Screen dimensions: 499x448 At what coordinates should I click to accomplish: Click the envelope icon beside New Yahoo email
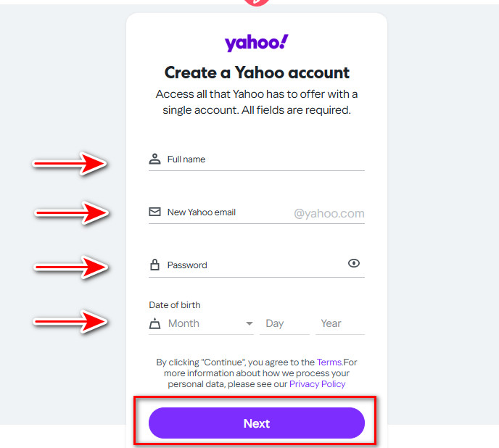click(154, 212)
